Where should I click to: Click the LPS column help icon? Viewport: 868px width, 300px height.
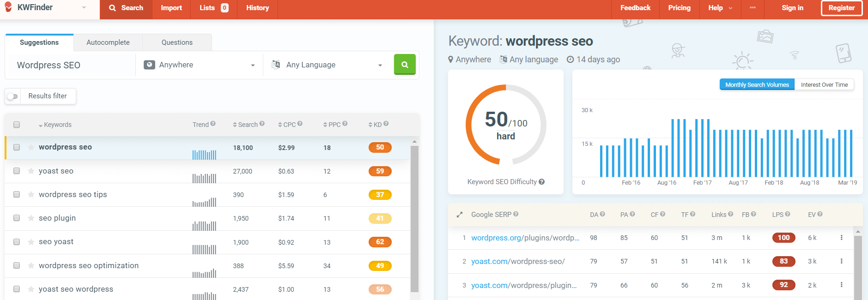pos(788,214)
